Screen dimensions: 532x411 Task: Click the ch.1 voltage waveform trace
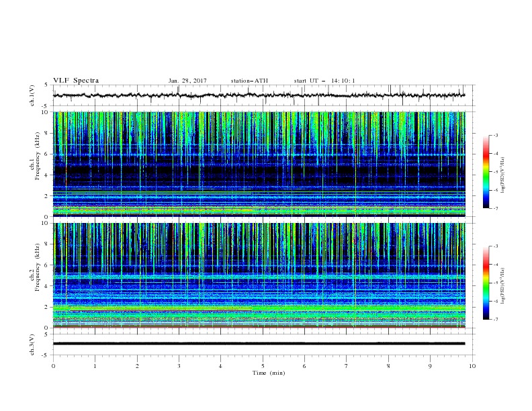(259, 95)
